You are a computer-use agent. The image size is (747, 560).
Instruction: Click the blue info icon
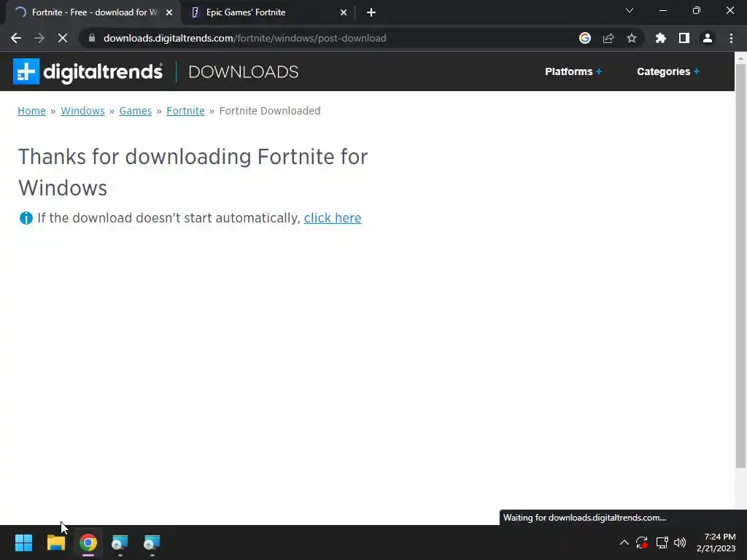pyautogui.click(x=26, y=218)
